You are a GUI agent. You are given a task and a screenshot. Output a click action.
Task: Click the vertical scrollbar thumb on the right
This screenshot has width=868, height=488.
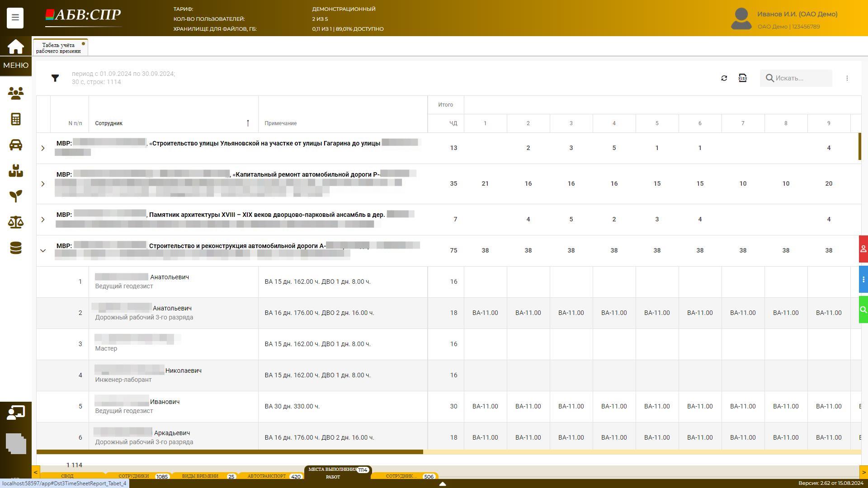[860, 146]
